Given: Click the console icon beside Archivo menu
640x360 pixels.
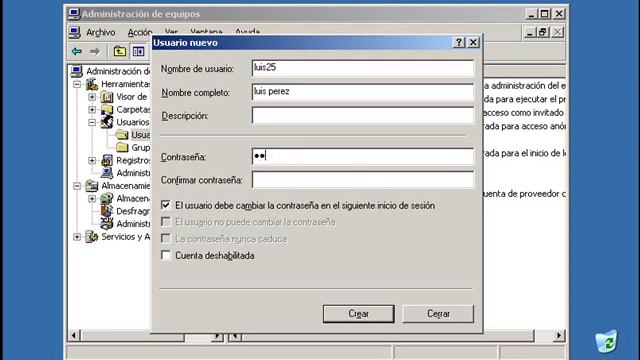Looking at the screenshot, I should pyautogui.click(x=75, y=32).
